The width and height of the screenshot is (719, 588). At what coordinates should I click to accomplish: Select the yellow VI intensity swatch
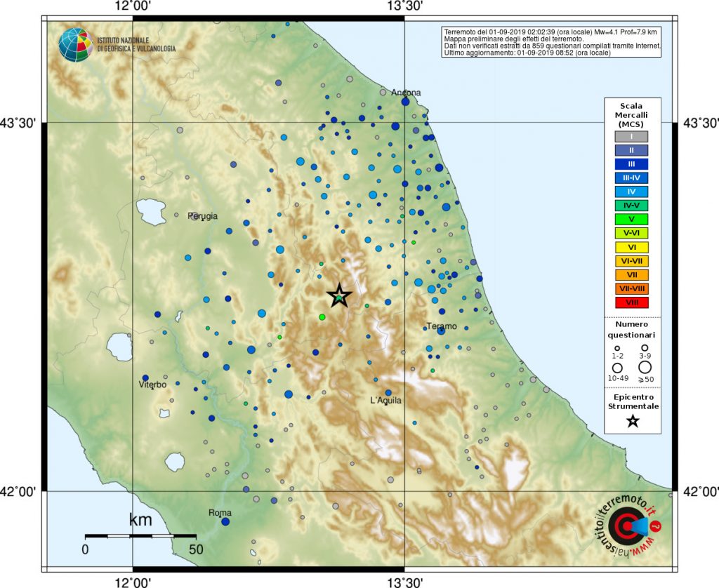coord(631,247)
